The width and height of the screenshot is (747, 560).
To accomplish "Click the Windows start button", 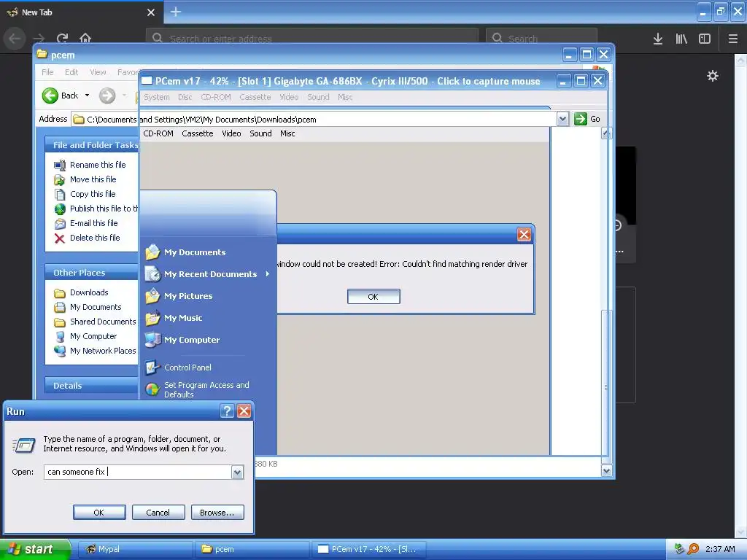I will point(35,549).
